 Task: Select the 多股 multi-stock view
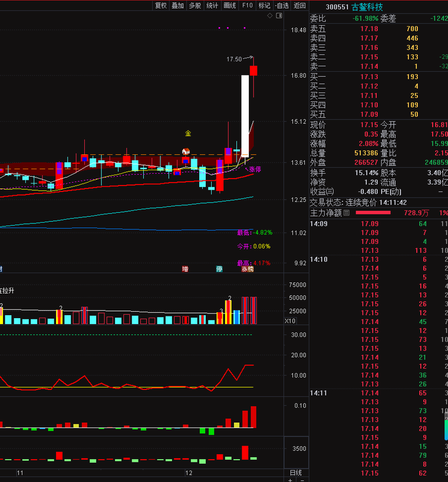[x=195, y=5]
